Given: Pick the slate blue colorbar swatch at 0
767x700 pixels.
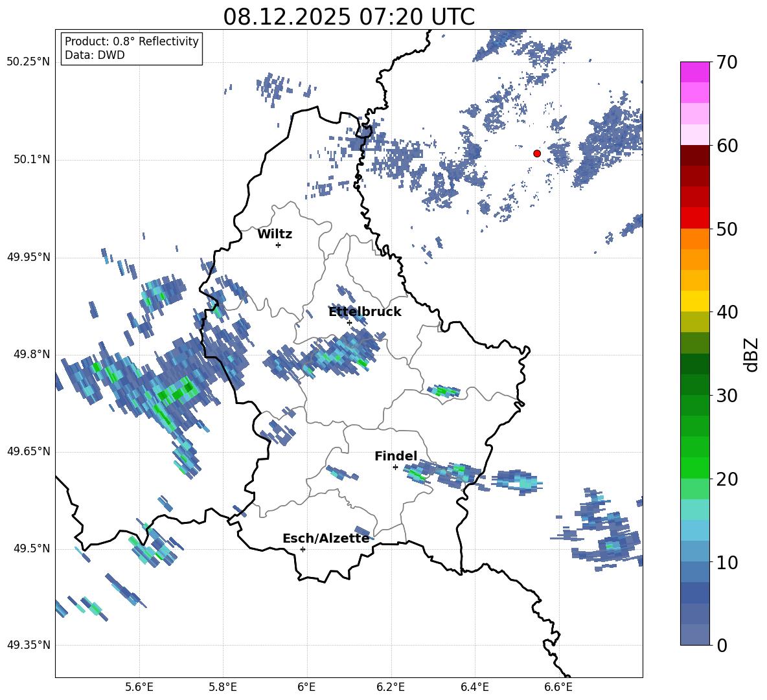Looking at the screenshot, I should coord(694,635).
